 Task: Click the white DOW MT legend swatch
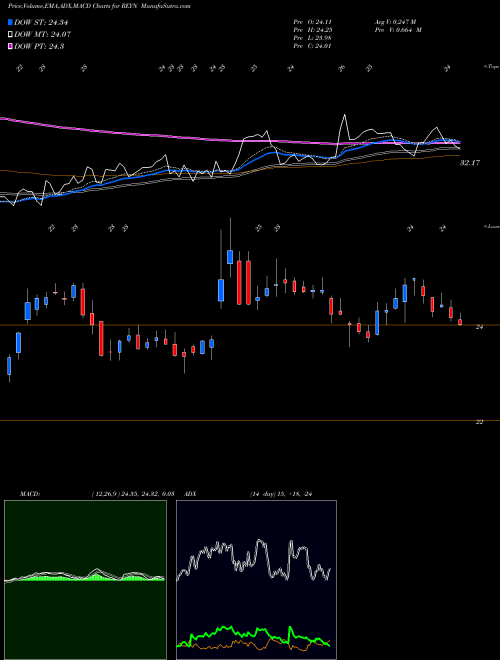click(x=10, y=35)
